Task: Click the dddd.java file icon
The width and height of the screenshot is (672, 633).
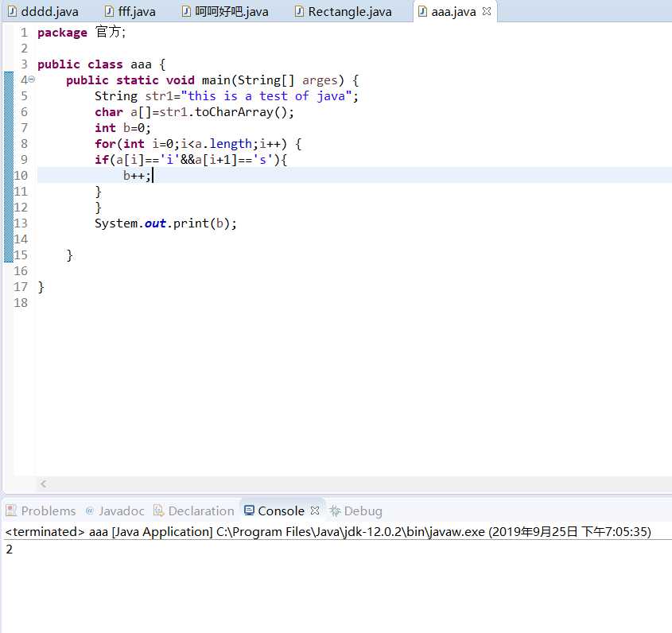Action: coord(13,12)
